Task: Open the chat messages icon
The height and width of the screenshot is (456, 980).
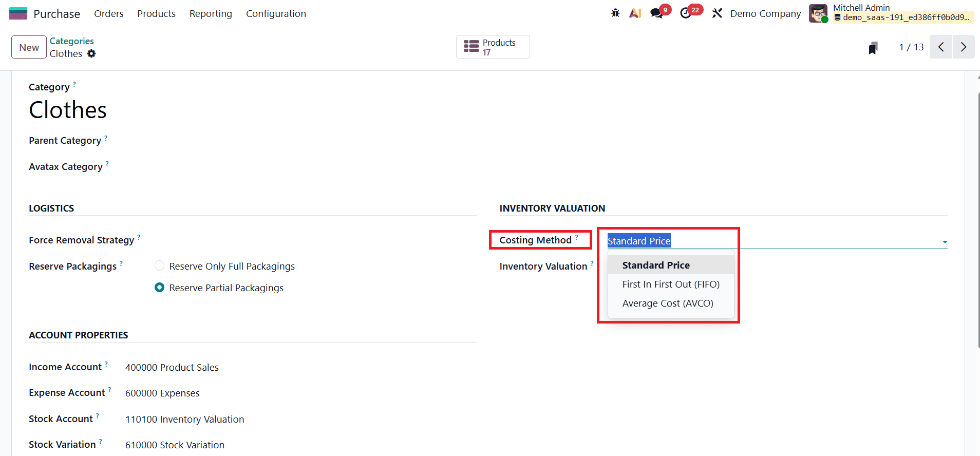Action: 657,13
